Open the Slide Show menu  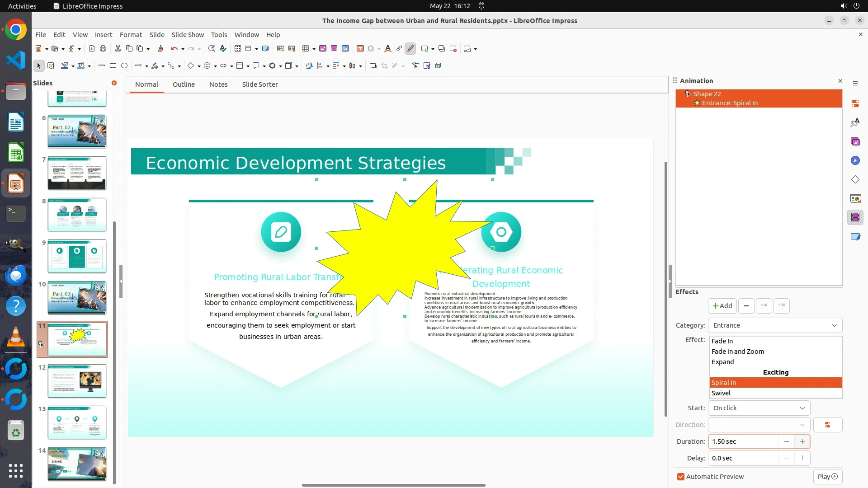(x=187, y=35)
